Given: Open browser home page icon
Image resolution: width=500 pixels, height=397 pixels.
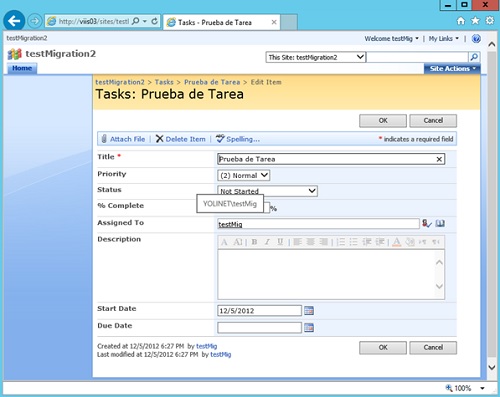Looking at the screenshot, I should tap(461, 21).
